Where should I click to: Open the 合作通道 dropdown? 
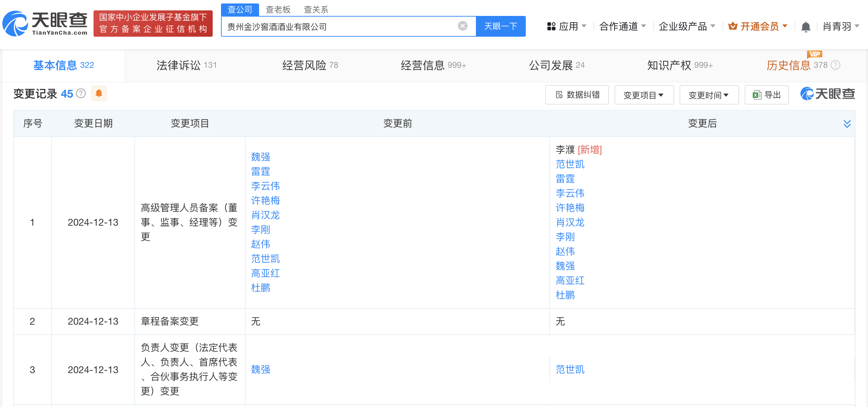[622, 26]
